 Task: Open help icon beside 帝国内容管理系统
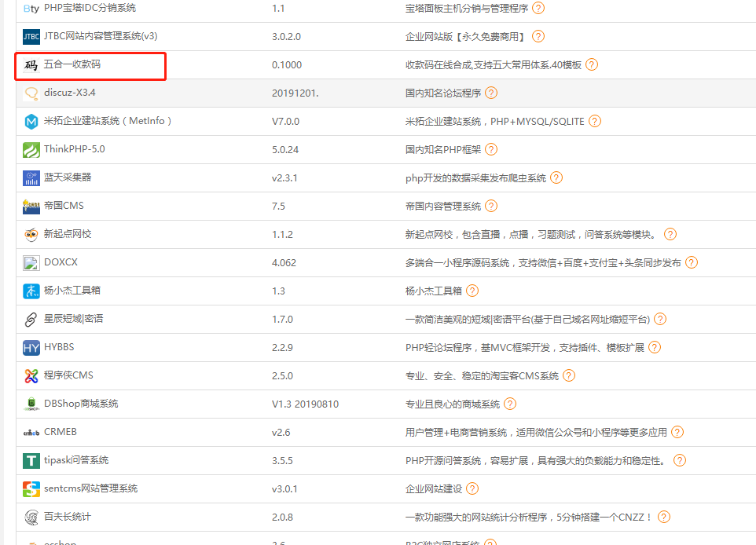491,207
